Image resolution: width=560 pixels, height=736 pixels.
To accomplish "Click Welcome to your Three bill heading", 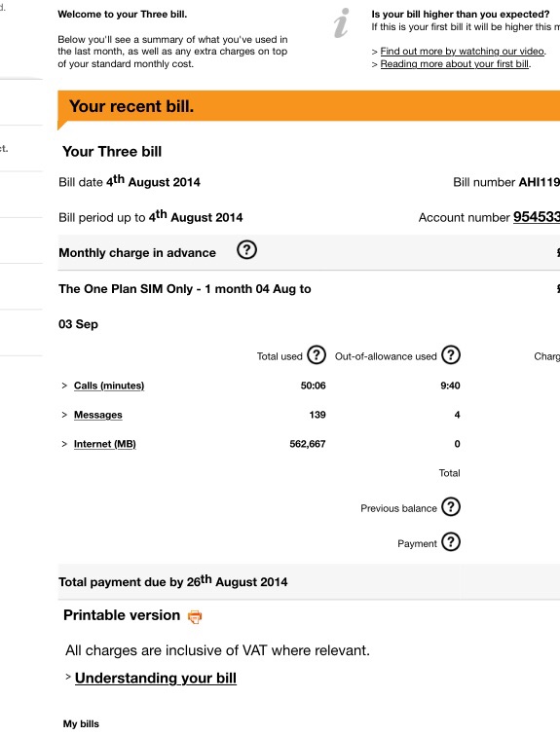I will click(x=123, y=14).
